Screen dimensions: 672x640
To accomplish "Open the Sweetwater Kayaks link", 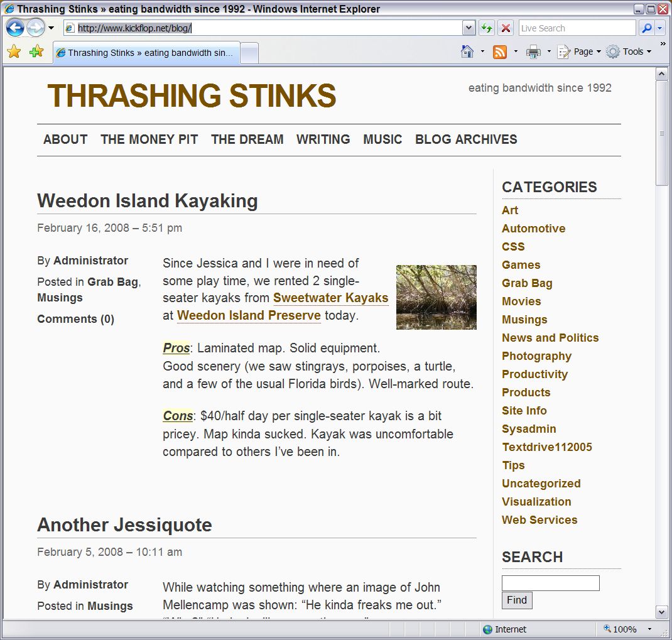I will point(330,298).
